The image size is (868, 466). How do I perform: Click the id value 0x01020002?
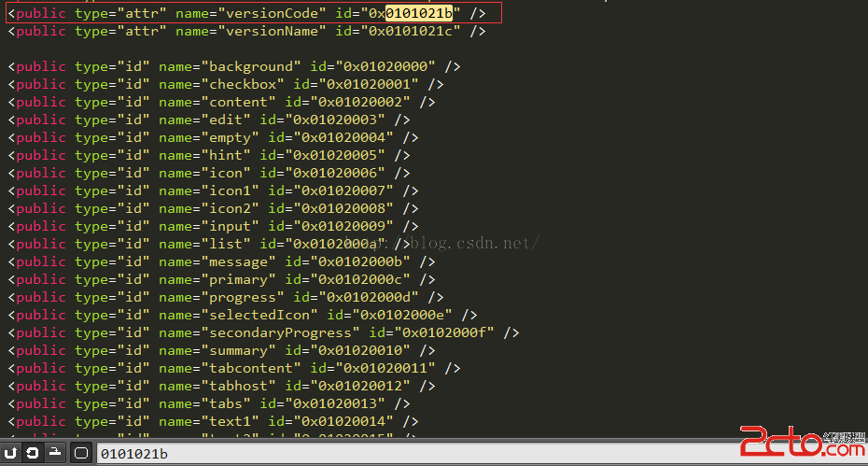[360, 102]
